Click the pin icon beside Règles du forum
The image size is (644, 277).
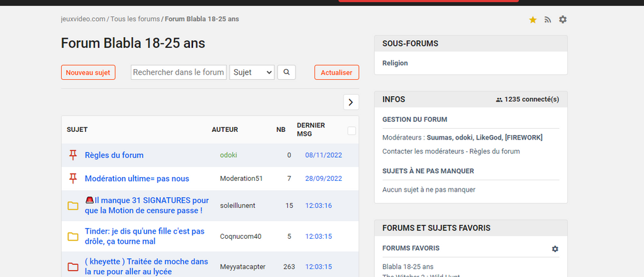73,155
